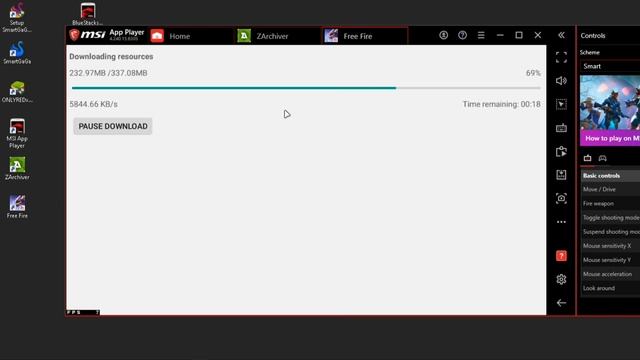The image size is (640, 360).
Task: Select the Look around control
Action: (610, 288)
